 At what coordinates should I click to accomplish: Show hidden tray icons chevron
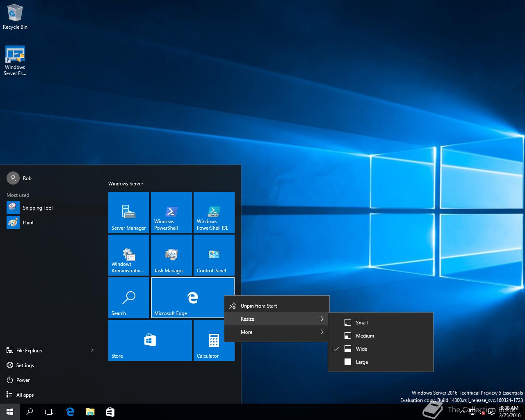462,412
